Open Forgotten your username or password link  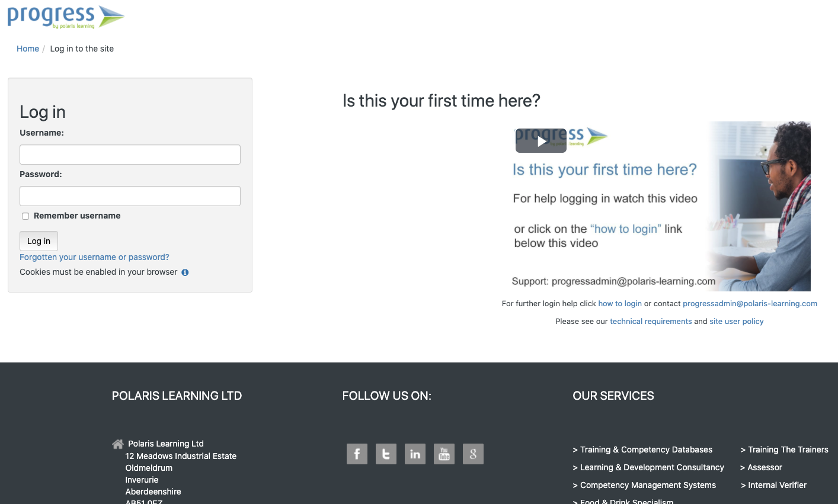coord(94,257)
